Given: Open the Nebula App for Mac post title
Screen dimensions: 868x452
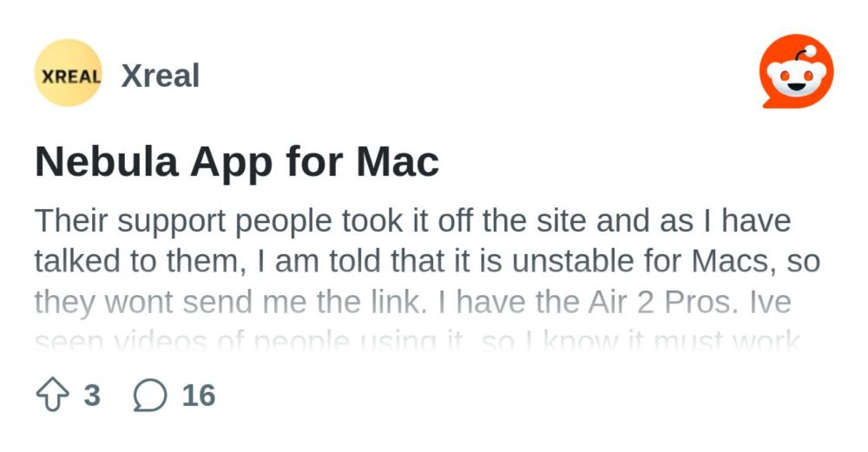Looking at the screenshot, I should click(x=237, y=162).
